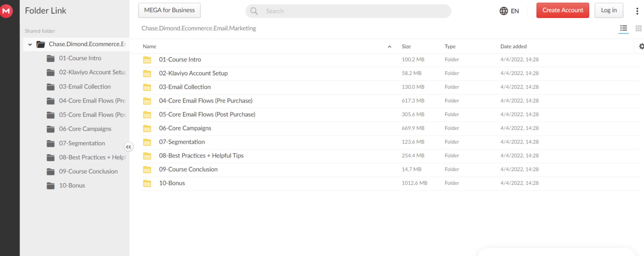Focus the Search input field
Screen dimensions: 644x256
coord(348,11)
